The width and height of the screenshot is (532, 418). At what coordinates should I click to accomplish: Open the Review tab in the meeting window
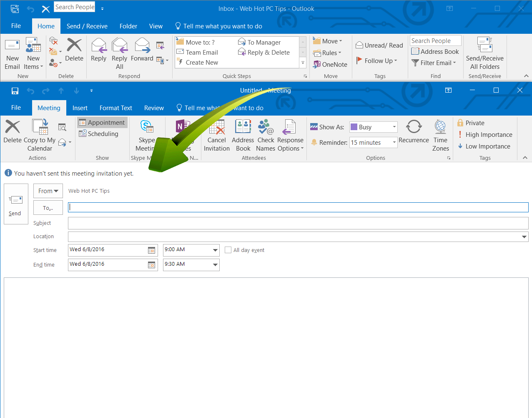(x=154, y=108)
